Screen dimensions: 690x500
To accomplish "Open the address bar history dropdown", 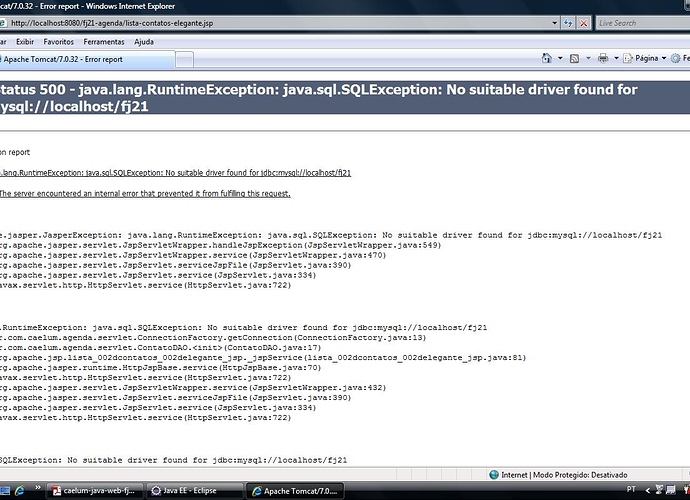I will click(x=554, y=23).
